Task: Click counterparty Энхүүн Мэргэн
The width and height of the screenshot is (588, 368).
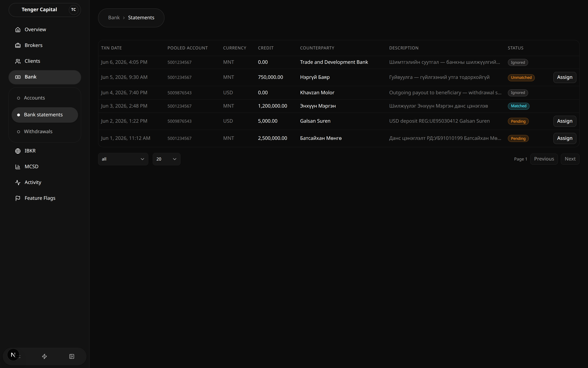Action: [x=318, y=106]
